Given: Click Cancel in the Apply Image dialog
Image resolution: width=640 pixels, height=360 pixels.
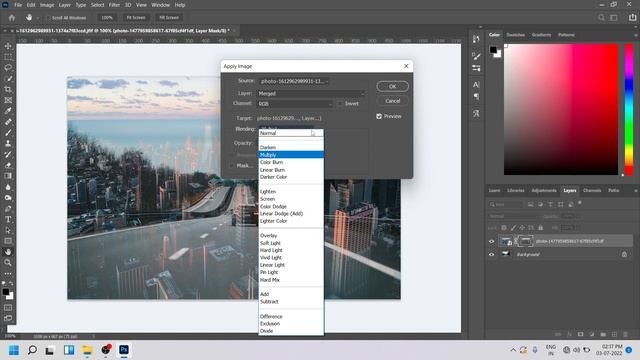Looking at the screenshot, I should pyautogui.click(x=392, y=101).
